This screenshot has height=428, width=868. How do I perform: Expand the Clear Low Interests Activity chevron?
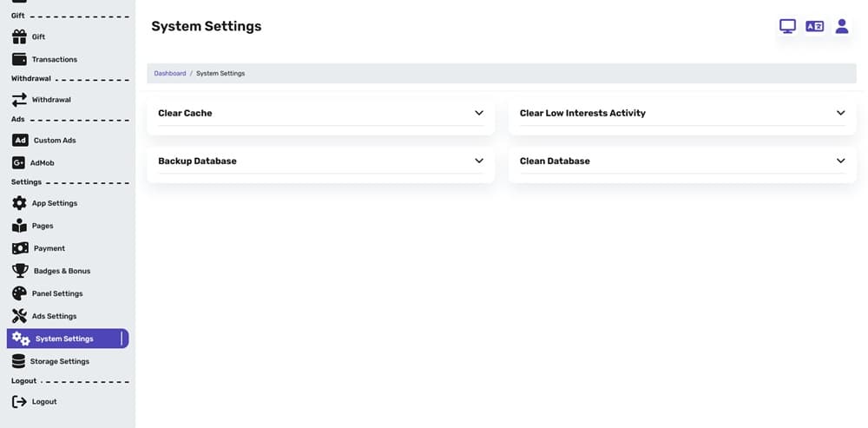[x=840, y=113]
